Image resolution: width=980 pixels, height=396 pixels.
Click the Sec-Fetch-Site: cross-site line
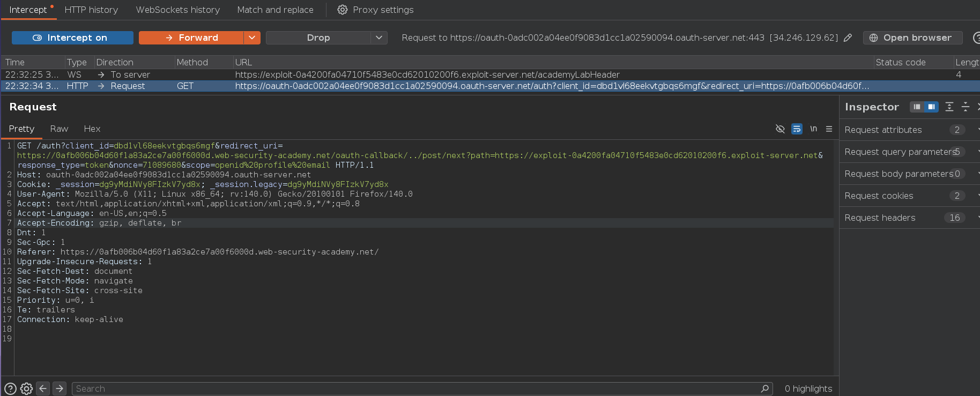(x=80, y=290)
